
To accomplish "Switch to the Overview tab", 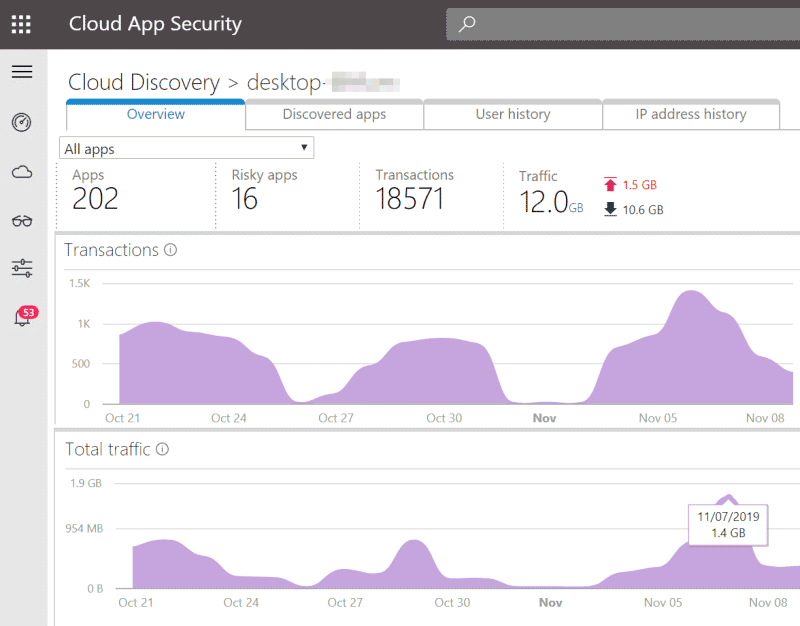I will (x=156, y=114).
